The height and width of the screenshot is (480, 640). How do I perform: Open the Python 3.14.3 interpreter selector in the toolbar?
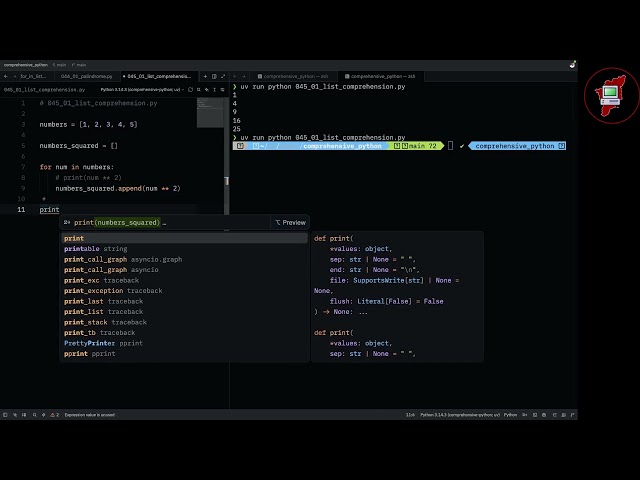click(x=142, y=89)
